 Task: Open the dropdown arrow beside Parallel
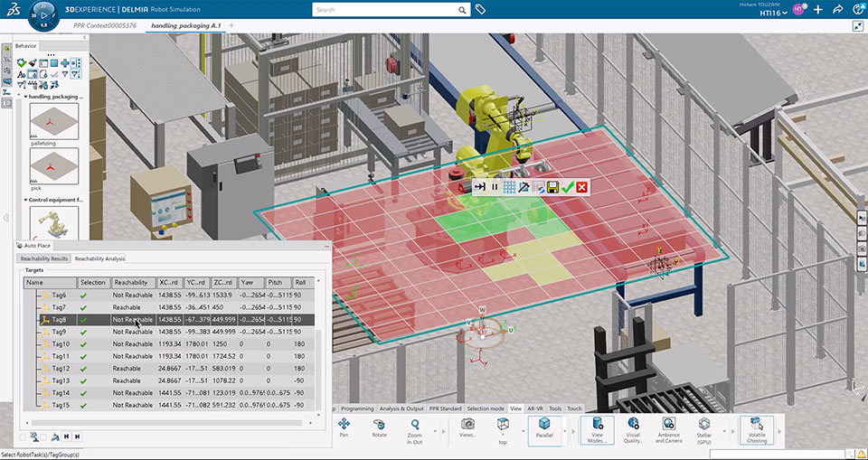point(564,431)
